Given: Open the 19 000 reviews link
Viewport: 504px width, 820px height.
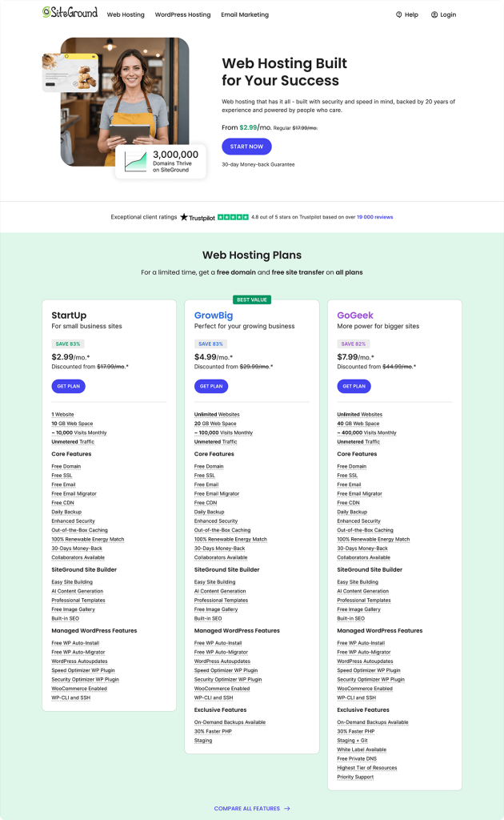Looking at the screenshot, I should tap(374, 217).
